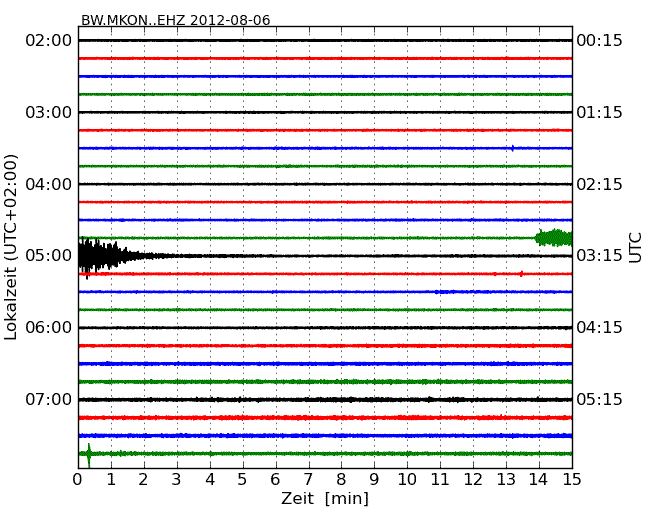Select the 06:00 local time label
The height and width of the screenshot is (520, 650).
(x=48, y=328)
